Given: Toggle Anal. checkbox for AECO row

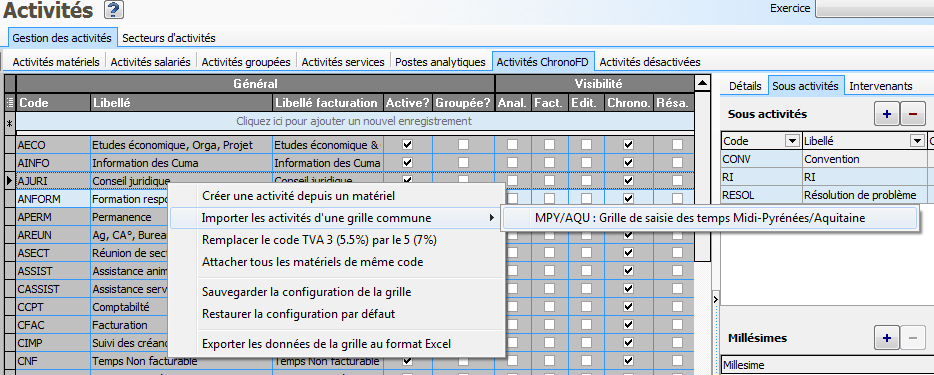Looking at the screenshot, I should [x=512, y=145].
